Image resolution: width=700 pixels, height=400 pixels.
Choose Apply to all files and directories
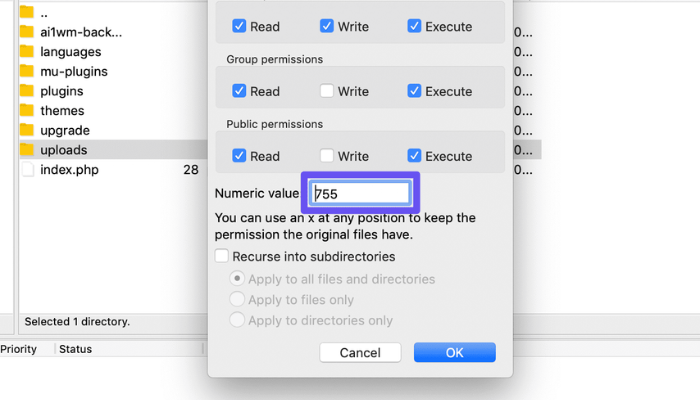click(237, 279)
